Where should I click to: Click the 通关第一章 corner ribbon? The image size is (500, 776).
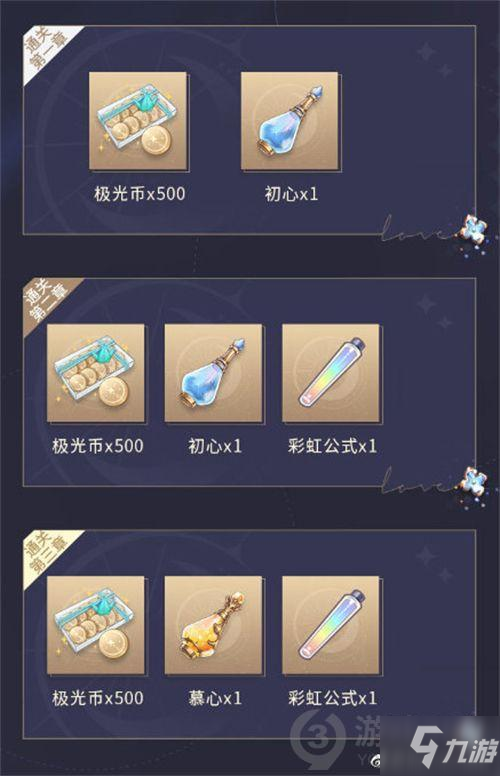(x=47, y=49)
